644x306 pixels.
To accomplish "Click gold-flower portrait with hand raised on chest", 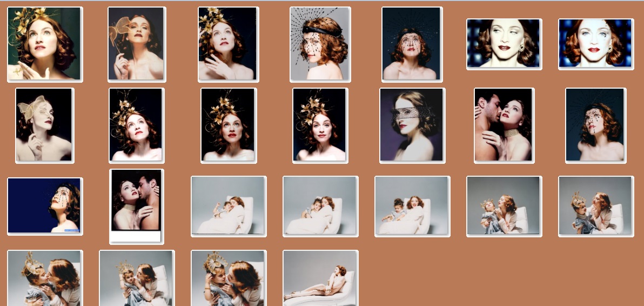I will point(228,44).
